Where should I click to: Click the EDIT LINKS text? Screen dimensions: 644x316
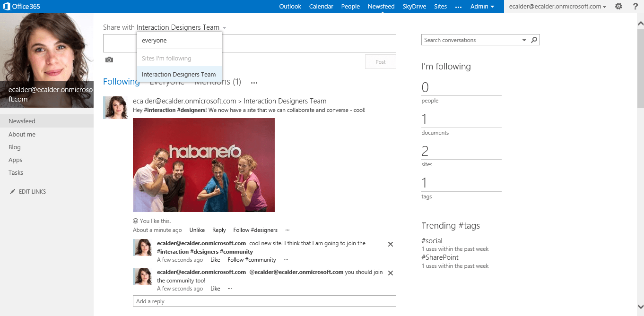click(33, 192)
